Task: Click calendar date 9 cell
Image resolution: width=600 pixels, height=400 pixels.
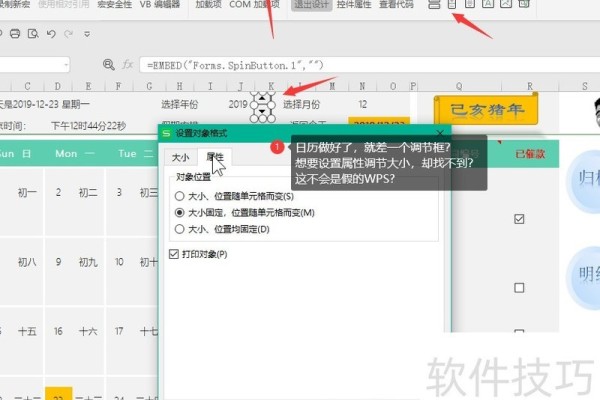Action: coord(58,262)
